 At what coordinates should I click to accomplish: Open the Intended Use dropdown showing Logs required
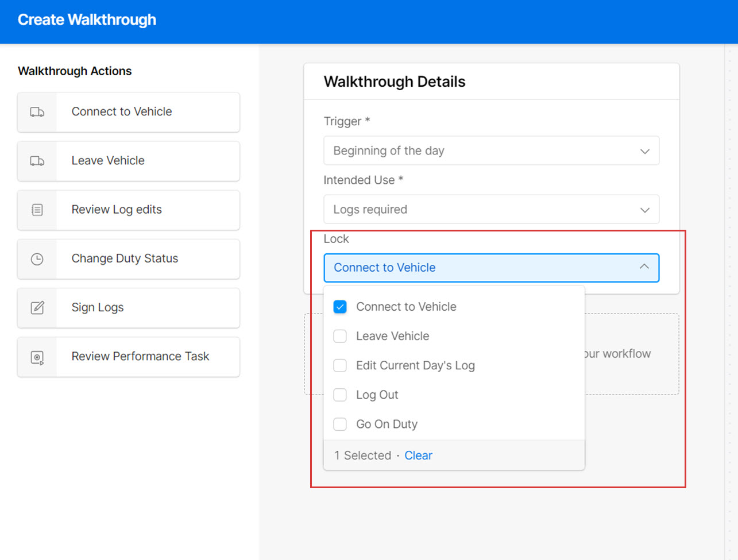click(491, 209)
